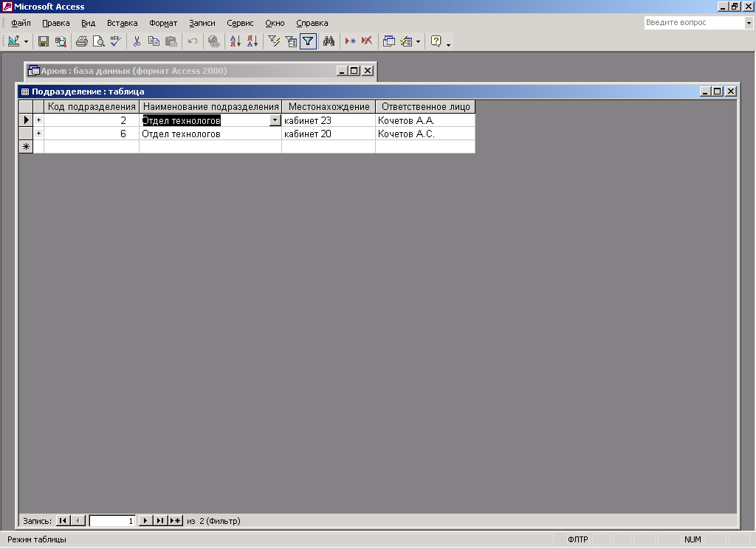
Task: Run the spelling check icon
Action: click(x=115, y=41)
